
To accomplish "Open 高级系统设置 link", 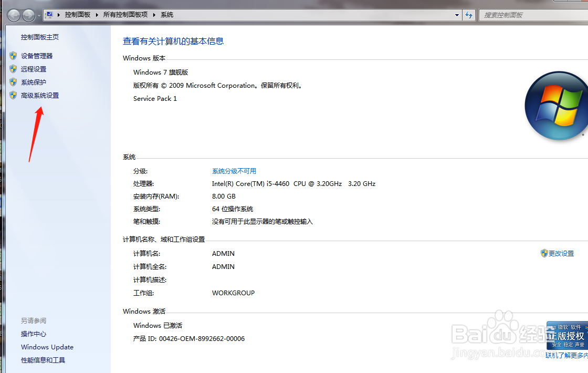I will click(x=40, y=95).
